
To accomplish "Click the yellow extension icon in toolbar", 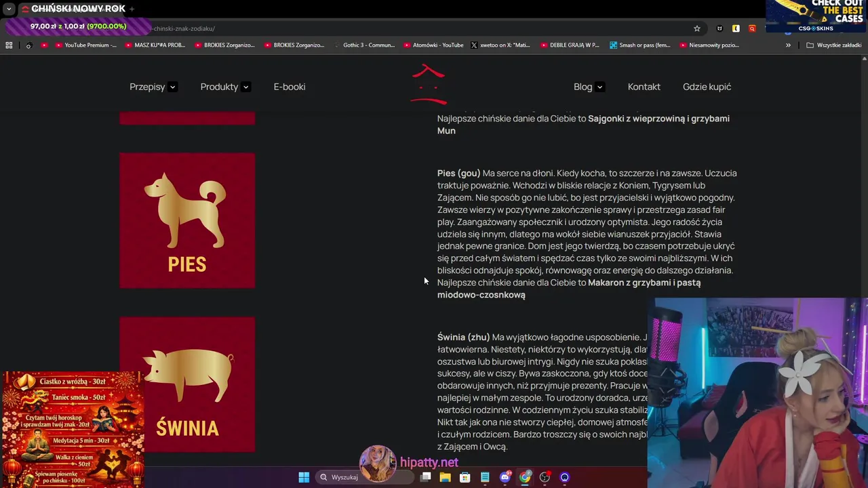I will coord(736,28).
